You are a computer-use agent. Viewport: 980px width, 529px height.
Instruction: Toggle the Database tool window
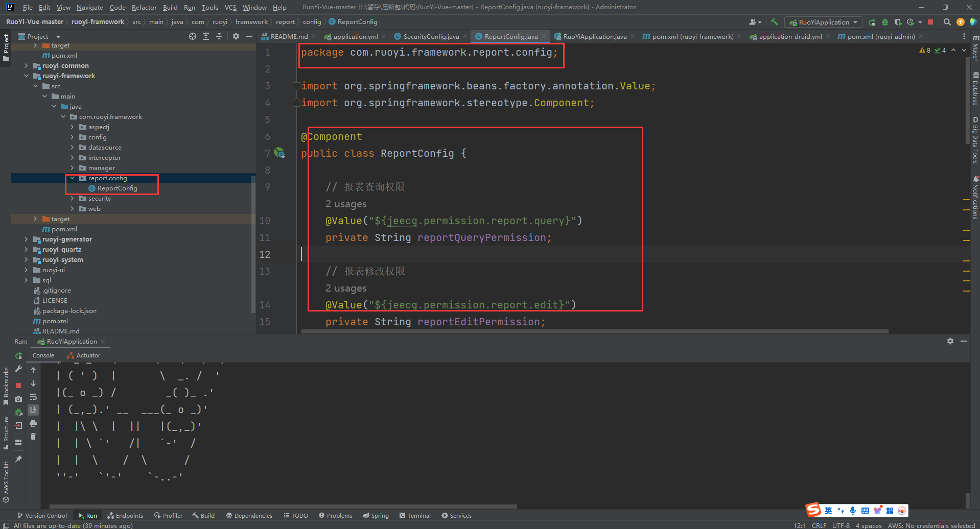pos(975,88)
